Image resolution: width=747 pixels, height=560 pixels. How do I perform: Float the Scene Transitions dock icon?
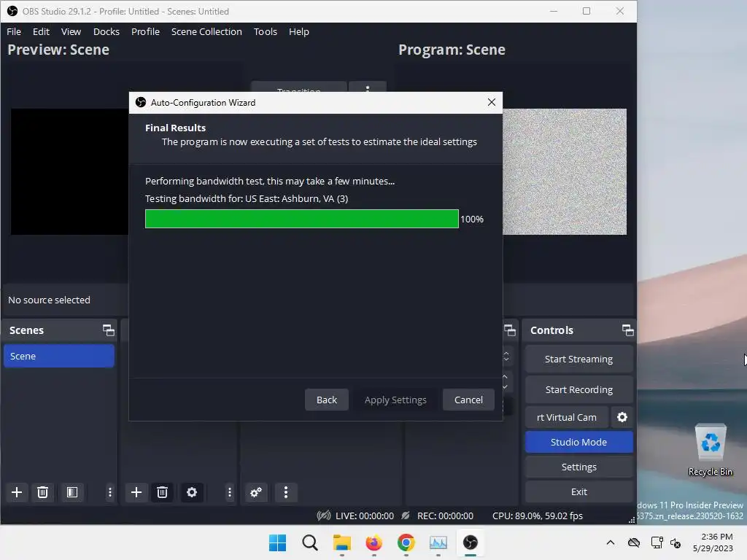[510, 330]
